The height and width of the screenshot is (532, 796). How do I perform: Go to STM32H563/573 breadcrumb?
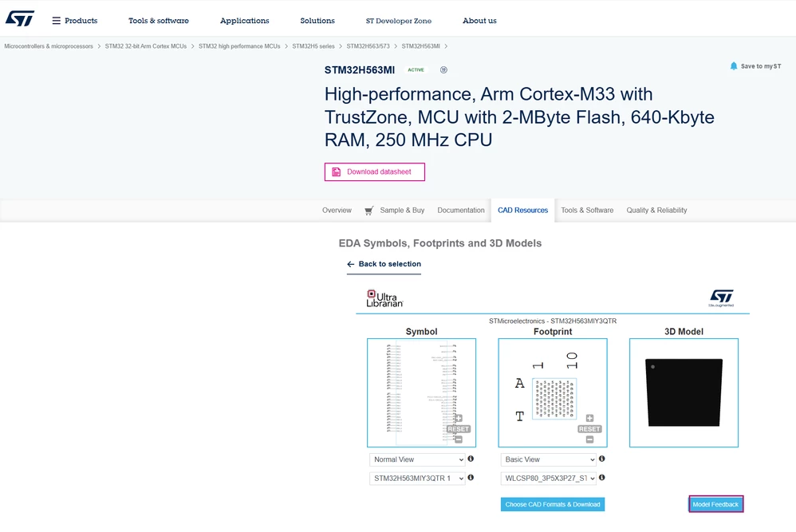click(368, 46)
